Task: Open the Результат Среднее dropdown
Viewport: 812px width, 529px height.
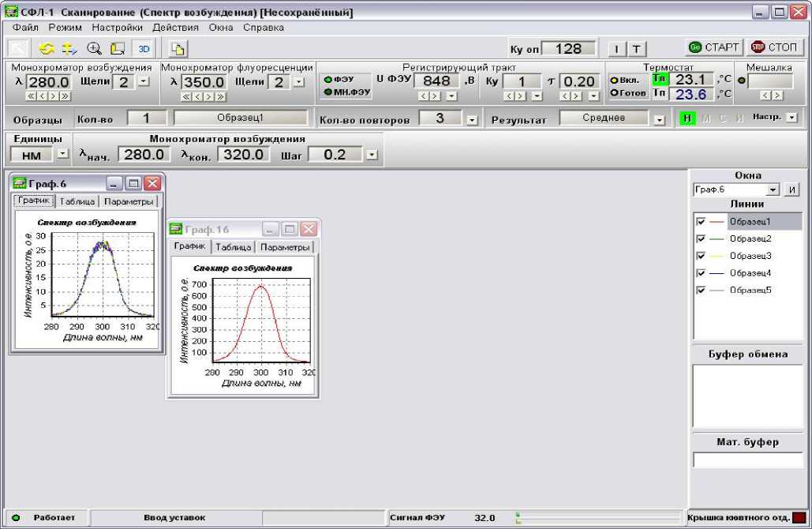Action: (x=659, y=119)
